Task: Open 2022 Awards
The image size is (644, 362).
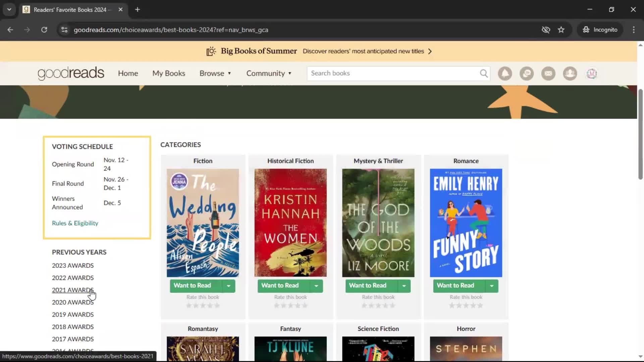Action: 73,278
